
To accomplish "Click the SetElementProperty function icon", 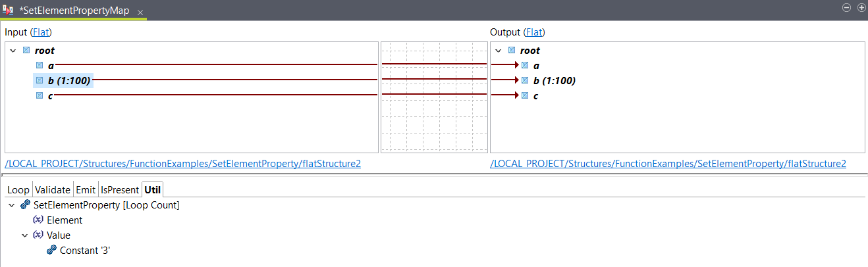I will click(x=25, y=205).
